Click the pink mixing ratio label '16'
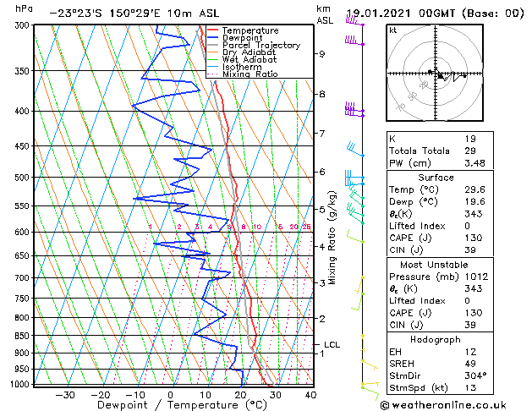 pos(278,227)
